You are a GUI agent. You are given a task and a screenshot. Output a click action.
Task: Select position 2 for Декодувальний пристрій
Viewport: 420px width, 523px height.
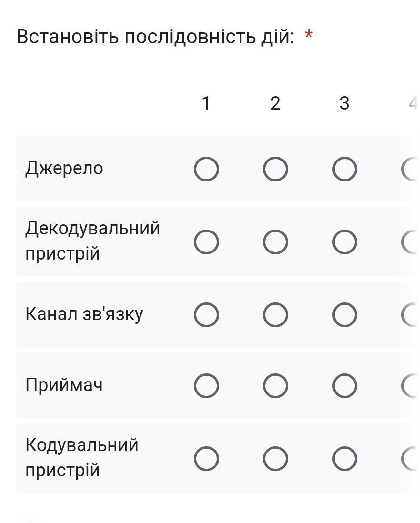(x=275, y=242)
